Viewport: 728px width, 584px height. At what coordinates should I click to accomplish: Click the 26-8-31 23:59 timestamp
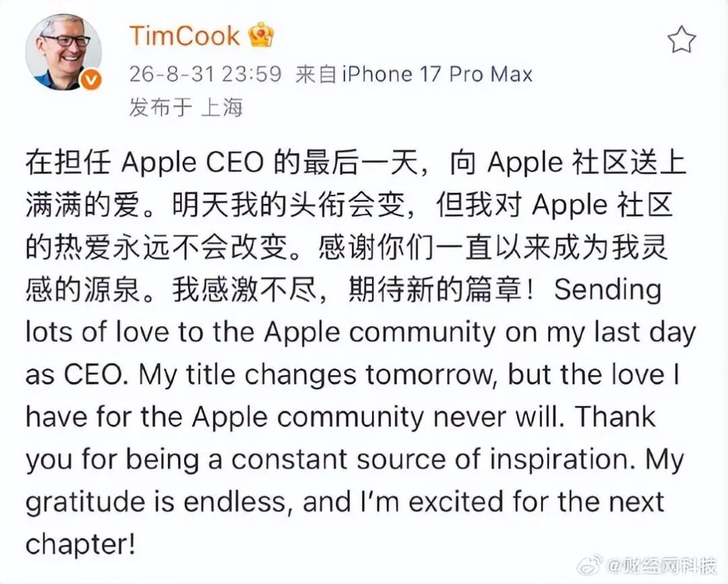point(205,74)
